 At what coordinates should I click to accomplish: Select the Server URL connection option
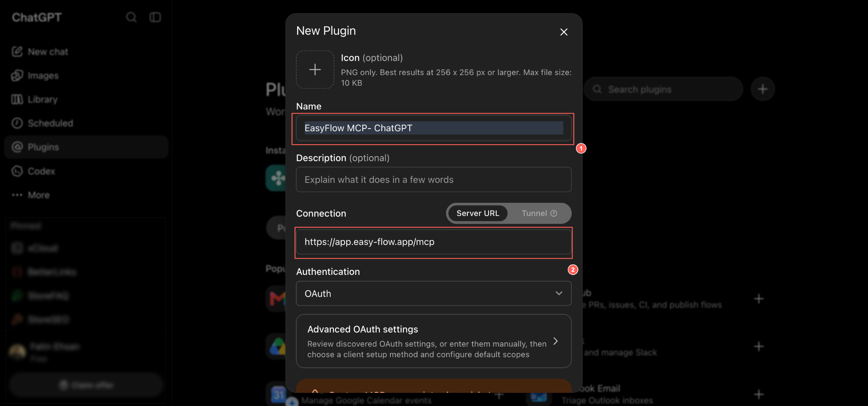click(478, 213)
